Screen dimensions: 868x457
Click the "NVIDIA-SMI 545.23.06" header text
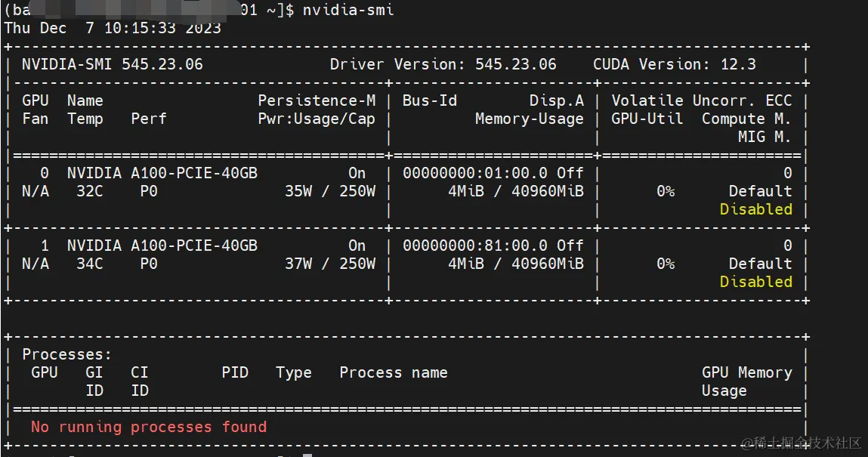[x=113, y=64]
